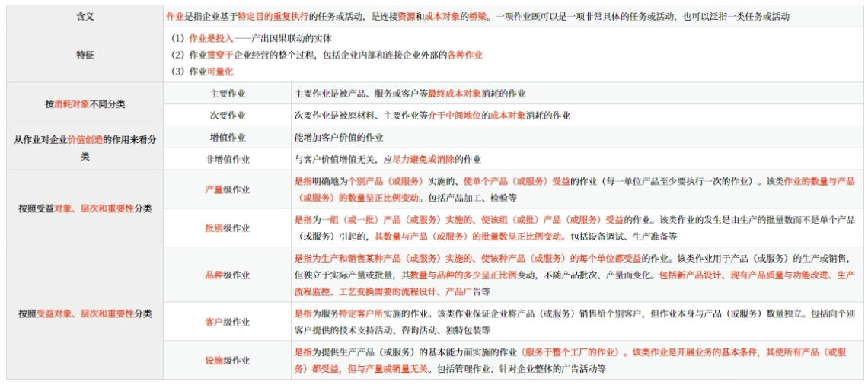
Task: Click the 设施级作业 label cell
Action: (x=227, y=361)
